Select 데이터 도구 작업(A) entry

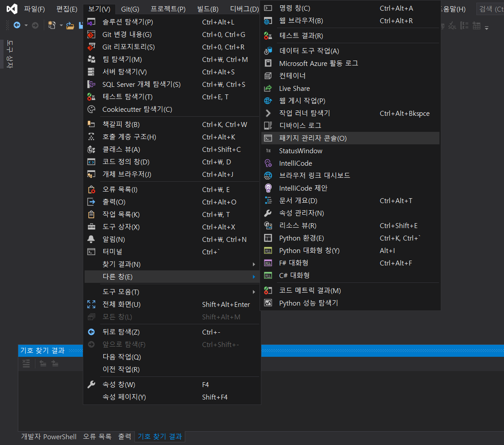pos(350,51)
